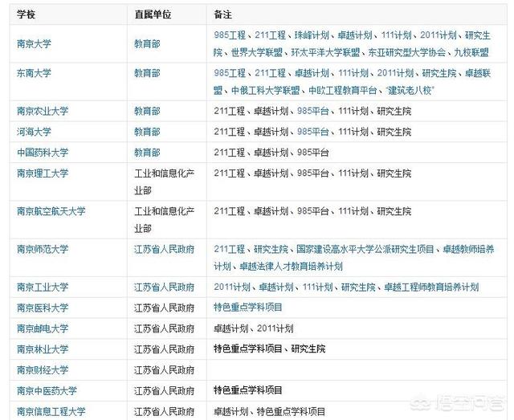Open the 南京医科大学 link

click(43, 308)
